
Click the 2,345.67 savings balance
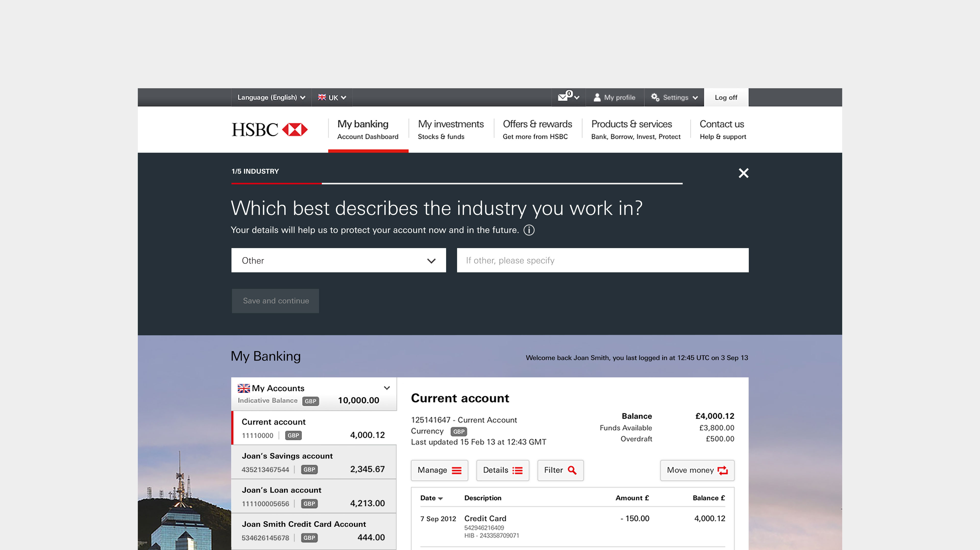click(x=367, y=469)
